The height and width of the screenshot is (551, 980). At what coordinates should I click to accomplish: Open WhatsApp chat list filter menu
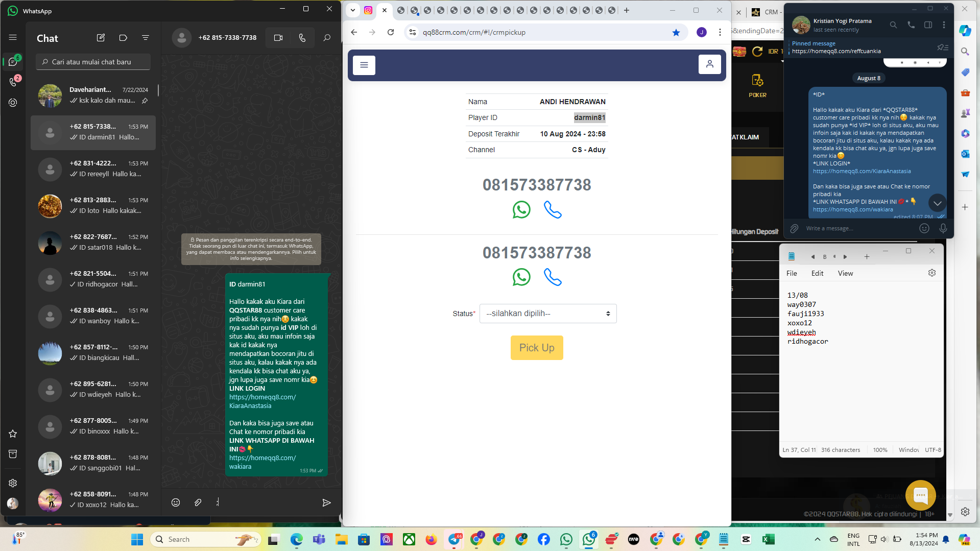pyautogui.click(x=146, y=38)
